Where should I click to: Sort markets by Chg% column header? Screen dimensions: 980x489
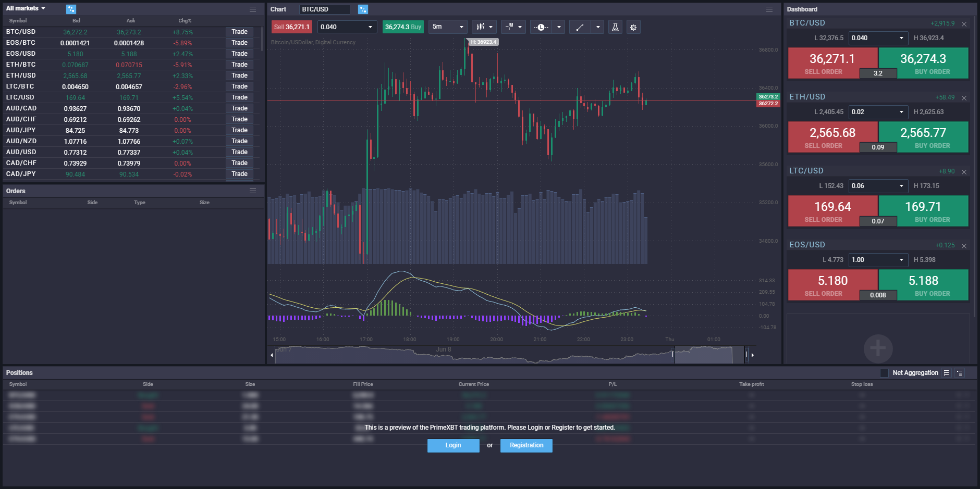[185, 21]
